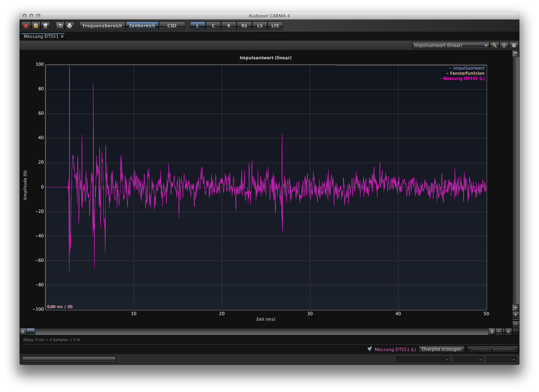Click horizontal zoom-out minus button
The width and height of the screenshot is (539, 392).
tap(499, 331)
